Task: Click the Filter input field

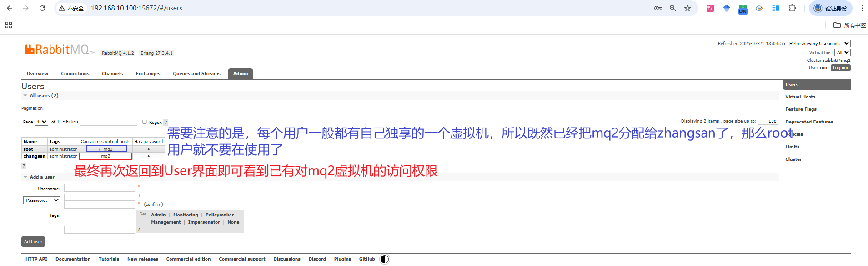Action: 108,122
